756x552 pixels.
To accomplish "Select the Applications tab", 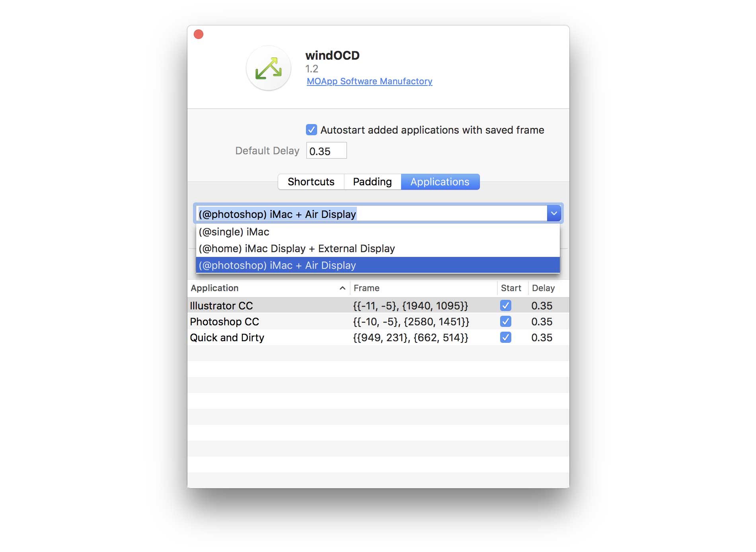I will coord(440,182).
